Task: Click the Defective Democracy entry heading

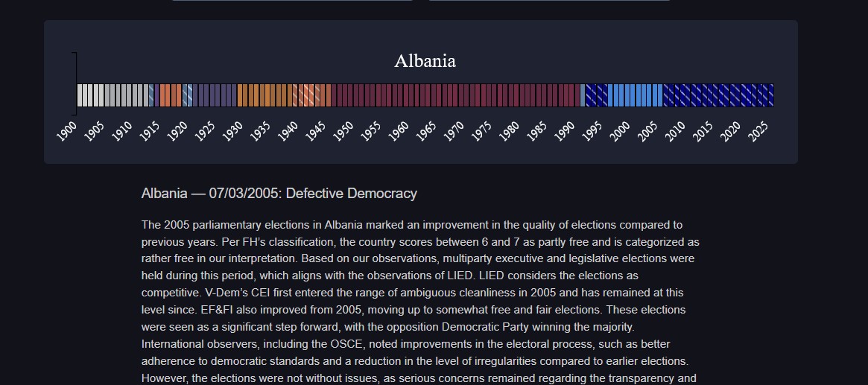Action: tap(279, 194)
